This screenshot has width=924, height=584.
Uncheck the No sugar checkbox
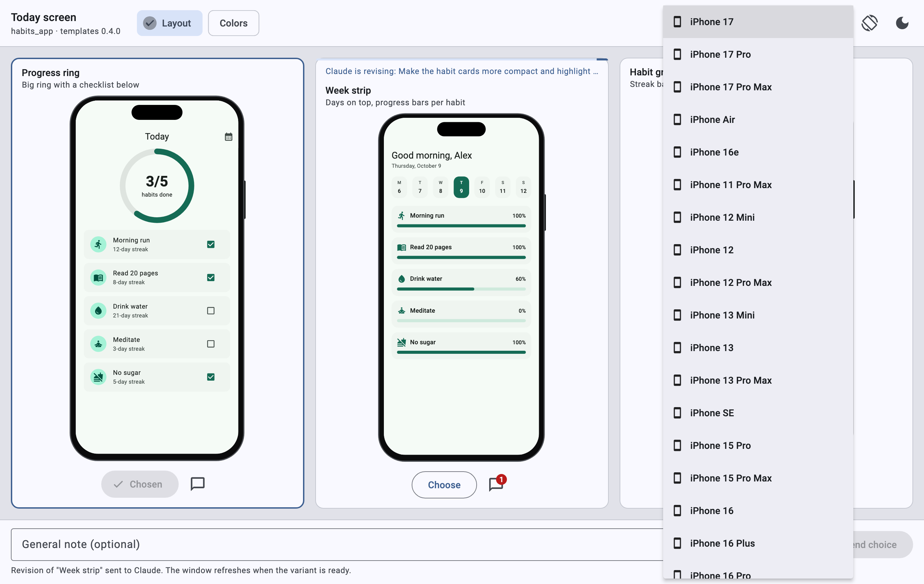211,377
